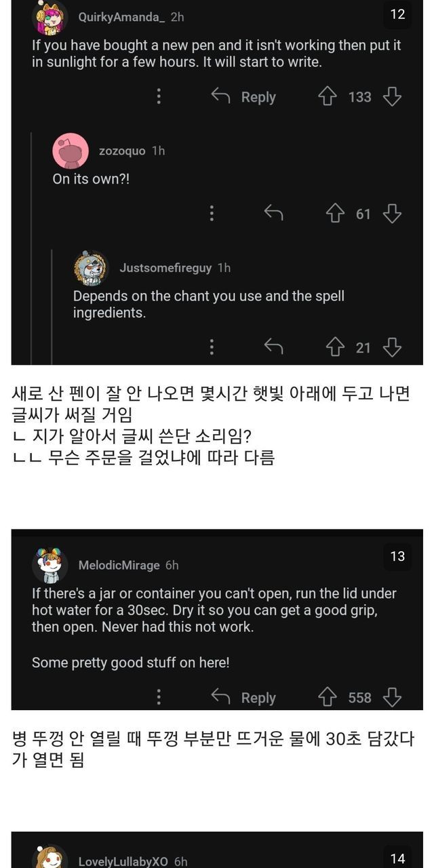Click reply arrow under zozoquo's comment
Viewport: 434px width, 868px height.
[273, 214]
